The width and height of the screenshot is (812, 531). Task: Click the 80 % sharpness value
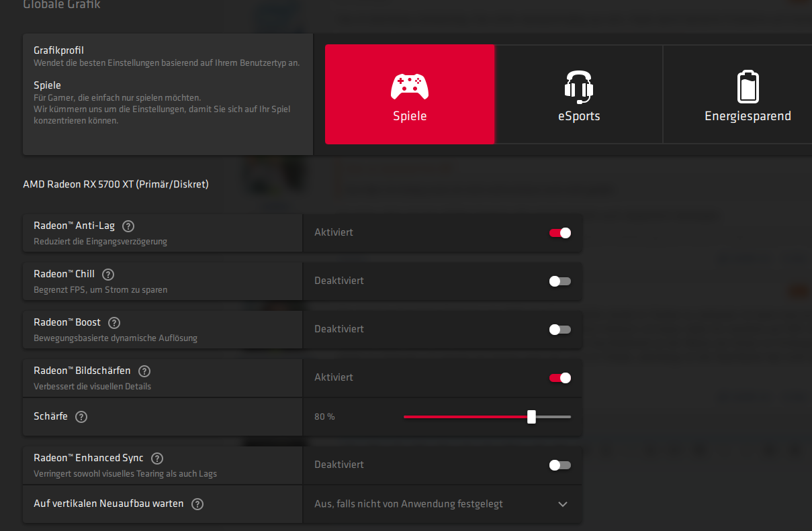click(x=324, y=417)
